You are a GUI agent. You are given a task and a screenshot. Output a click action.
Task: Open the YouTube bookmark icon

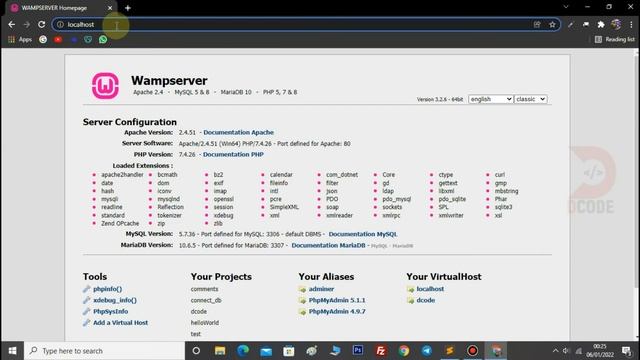pos(58,40)
